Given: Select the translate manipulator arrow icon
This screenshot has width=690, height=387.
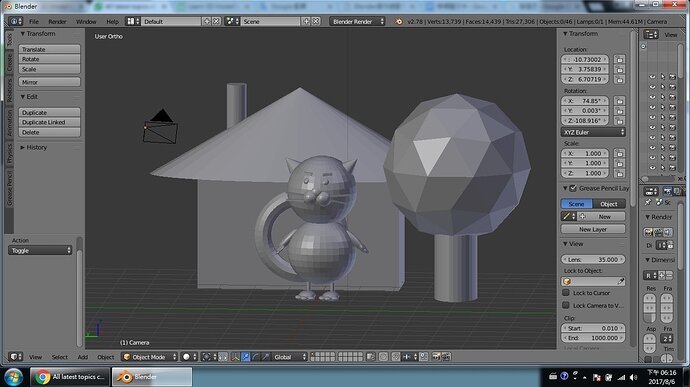Looking at the screenshot, I should [x=245, y=357].
